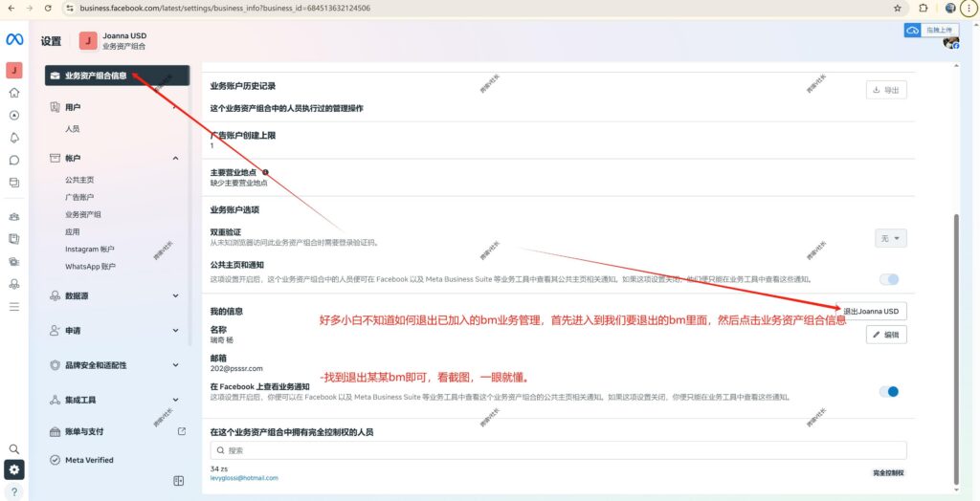Click info icon next to 主要营业地点
Viewport: 980px width, 501px height.
pyautogui.click(x=266, y=172)
